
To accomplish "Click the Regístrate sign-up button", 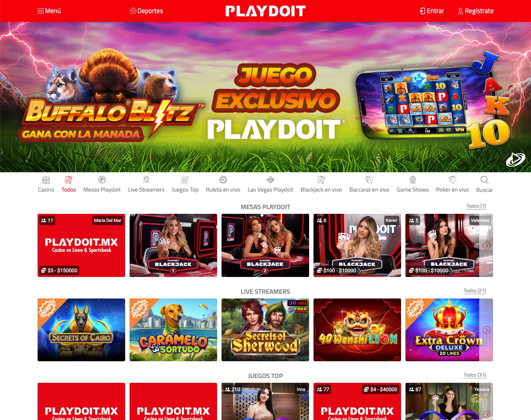I will click(476, 11).
